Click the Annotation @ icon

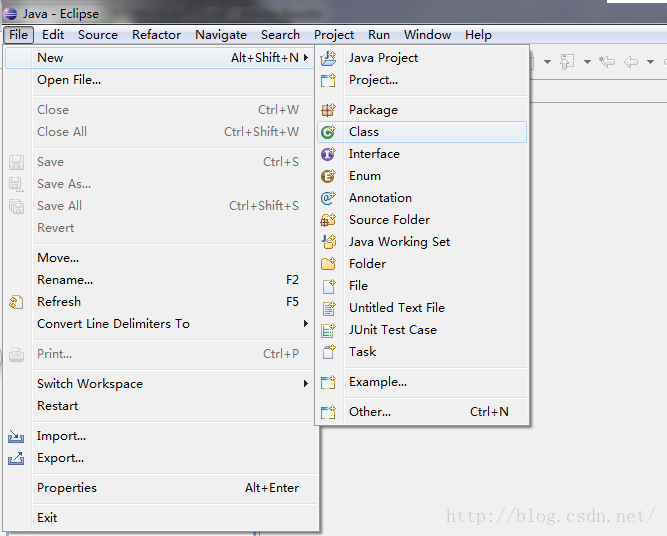click(x=328, y=198)
